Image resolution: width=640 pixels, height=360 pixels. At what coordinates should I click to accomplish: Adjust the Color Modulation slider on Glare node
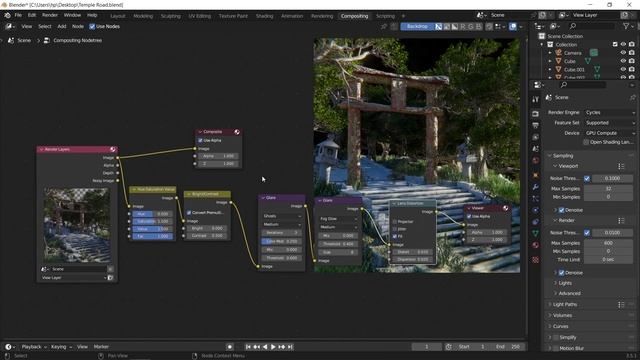pos(282,241)
